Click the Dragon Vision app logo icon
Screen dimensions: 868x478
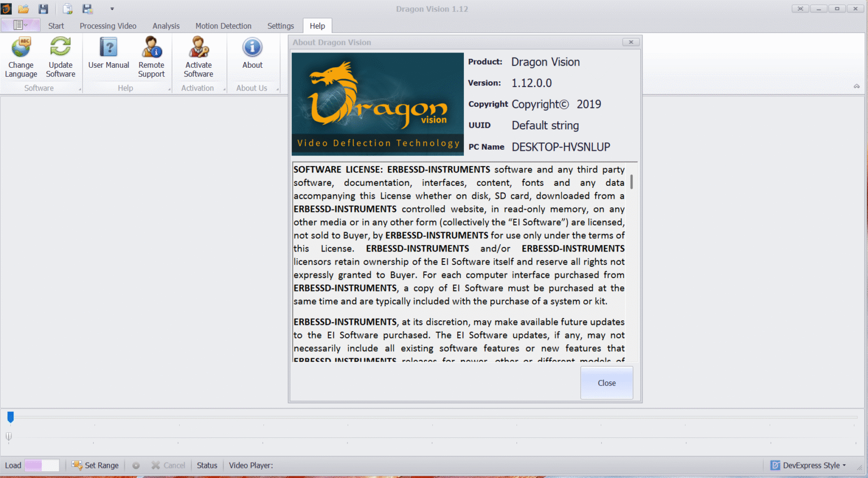(6, 8)
